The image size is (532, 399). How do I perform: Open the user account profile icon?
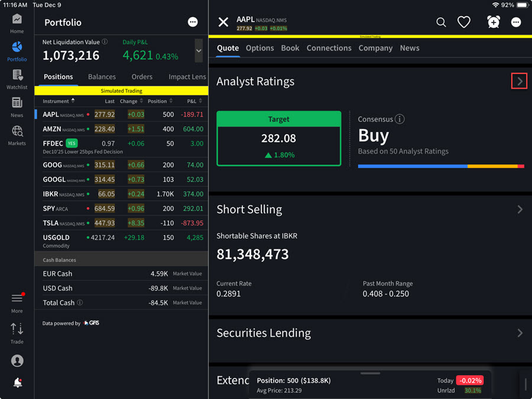[17, 361]
